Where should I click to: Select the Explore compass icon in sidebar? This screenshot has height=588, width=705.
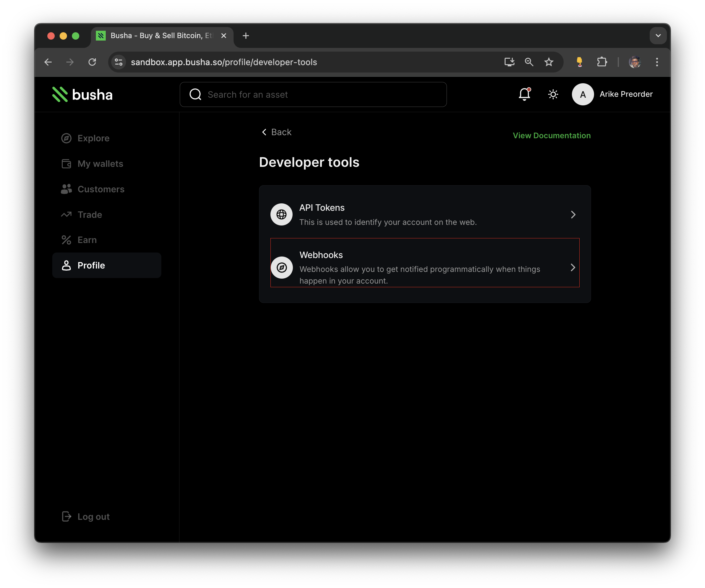(66, 138)
